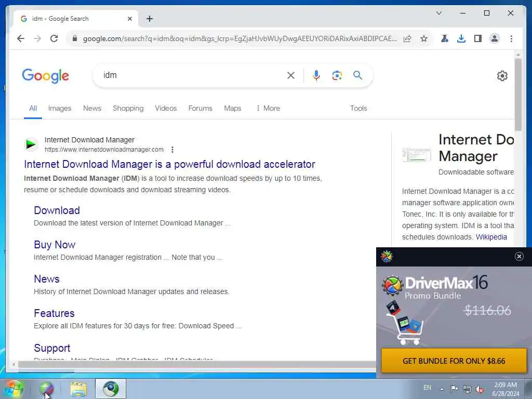The width and height of the screenshot is (532, 399).
Task: Open more options for internetdownloadmanager.com result
Action: click(x=172, y=150)
